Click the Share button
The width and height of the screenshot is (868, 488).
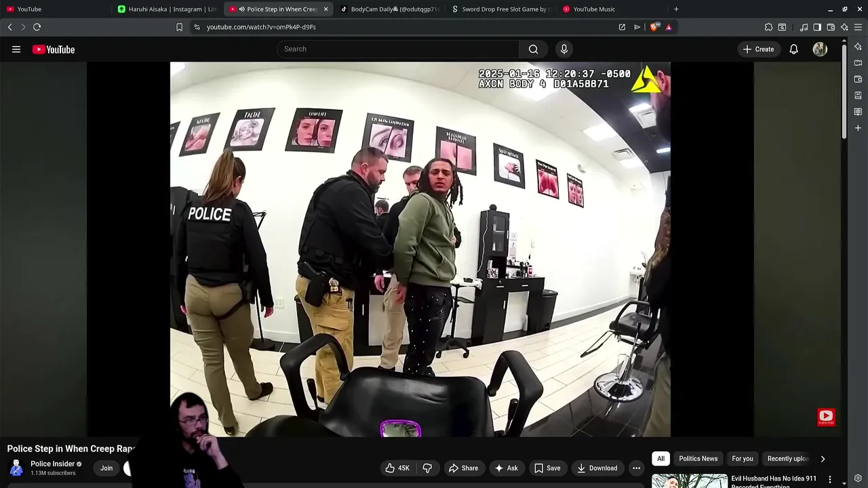click(x=463, y=468)
